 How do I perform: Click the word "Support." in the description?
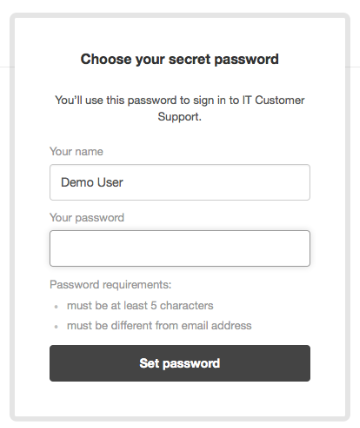point(180,117)
